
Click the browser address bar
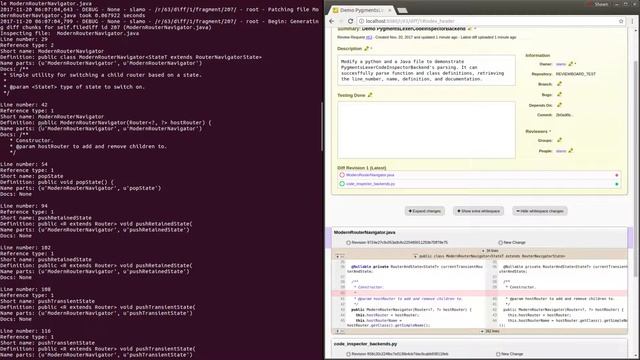pos(490,21)
